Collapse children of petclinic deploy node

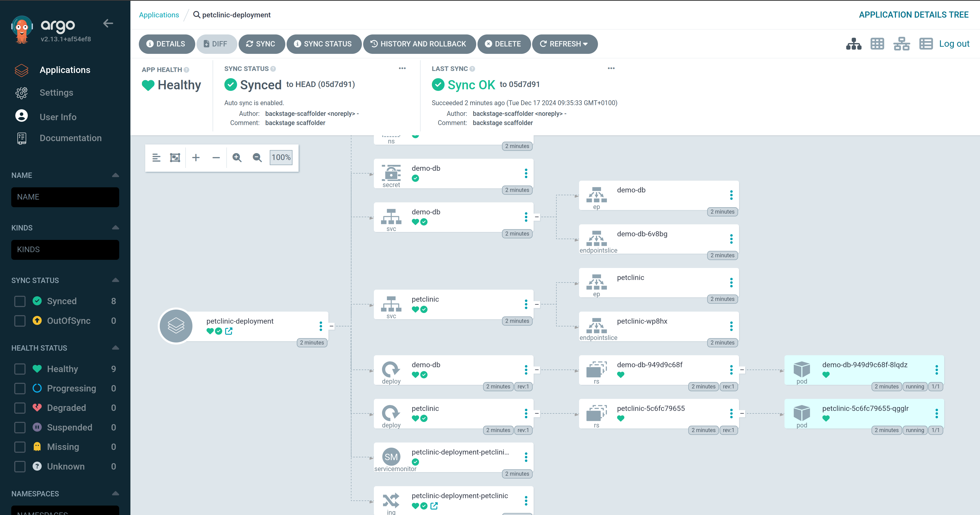(537, 413)
